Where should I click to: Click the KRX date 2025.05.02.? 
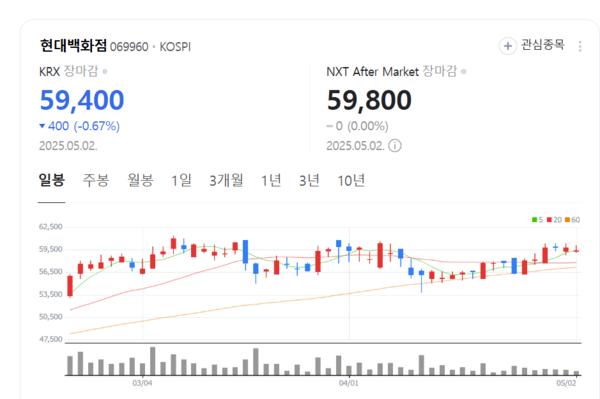pyautogui.click(x=68, y=146)
